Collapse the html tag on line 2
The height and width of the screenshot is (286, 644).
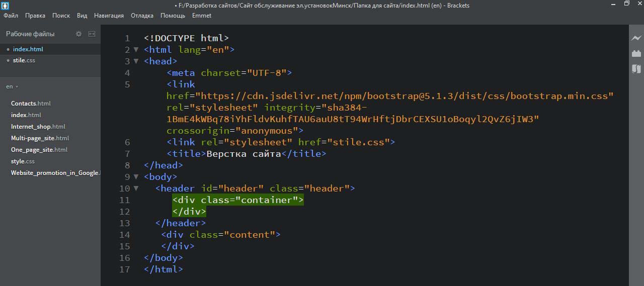tap(136, 50)
